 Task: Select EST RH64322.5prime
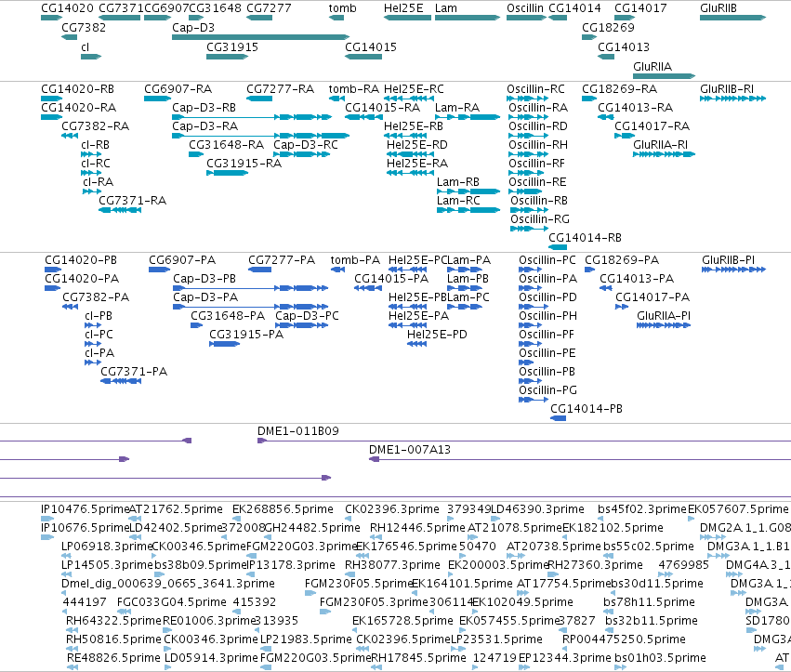point(113,621)
